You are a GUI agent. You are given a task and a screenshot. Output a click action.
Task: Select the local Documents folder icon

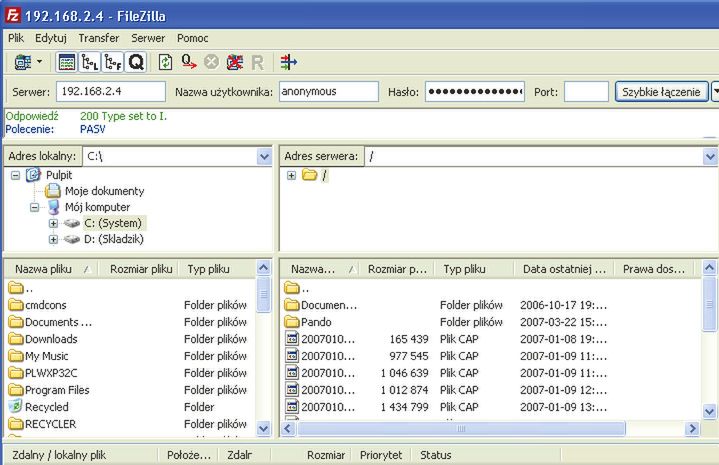pyautogui.click(x=16, y=322)
